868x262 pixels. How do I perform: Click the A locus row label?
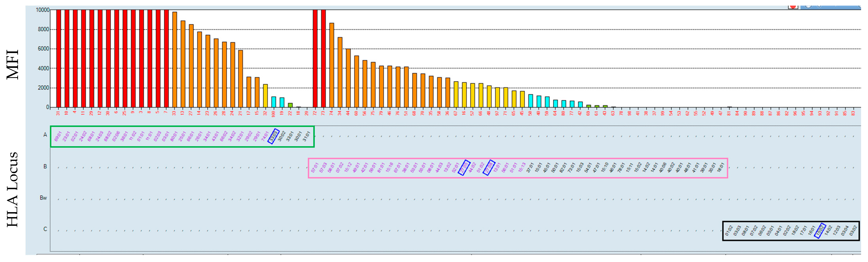coord(45,135)
